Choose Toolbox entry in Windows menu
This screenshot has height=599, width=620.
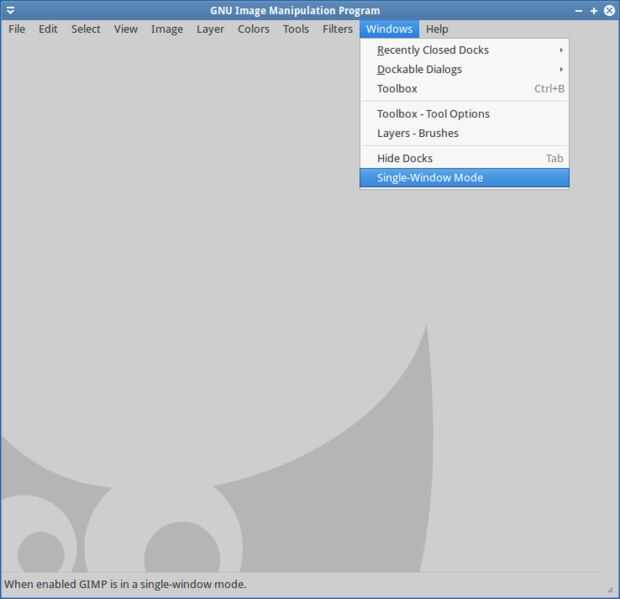[x=465, y=89]
